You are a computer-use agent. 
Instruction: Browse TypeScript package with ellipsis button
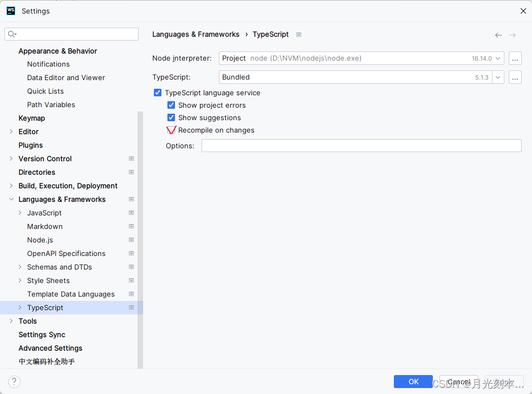[515, 77]
